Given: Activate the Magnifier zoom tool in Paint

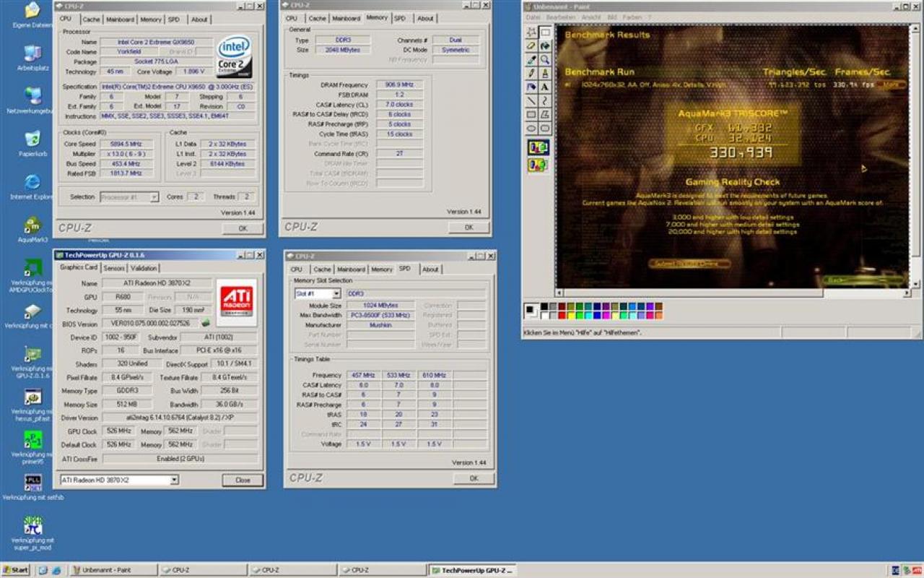Looking at the screenshot, I should [x=545, y=59].
